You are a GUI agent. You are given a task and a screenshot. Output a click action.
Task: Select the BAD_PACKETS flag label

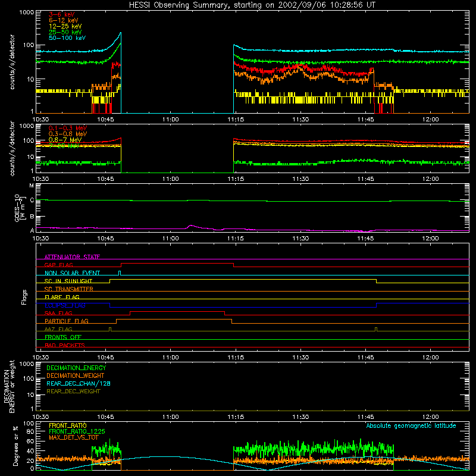coord(65,345)
